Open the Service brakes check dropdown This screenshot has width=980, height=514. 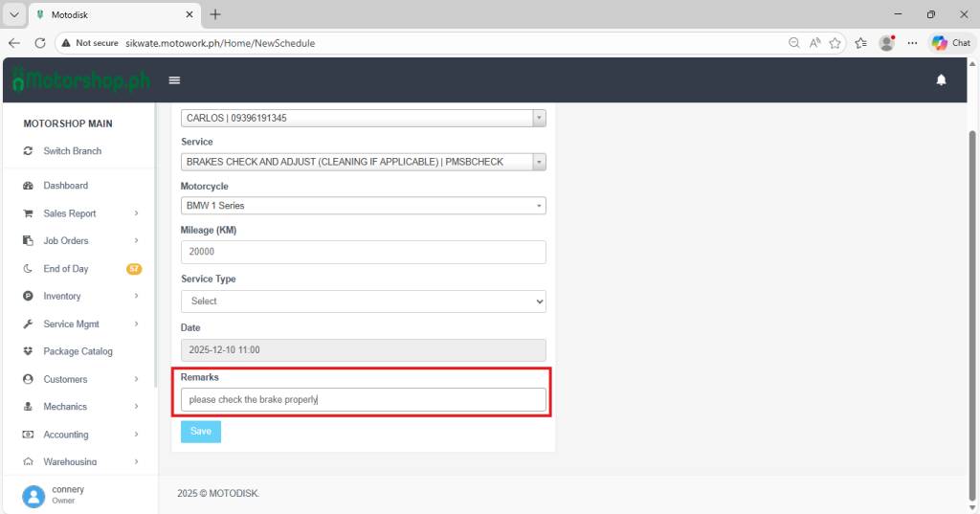click(363, 162)
